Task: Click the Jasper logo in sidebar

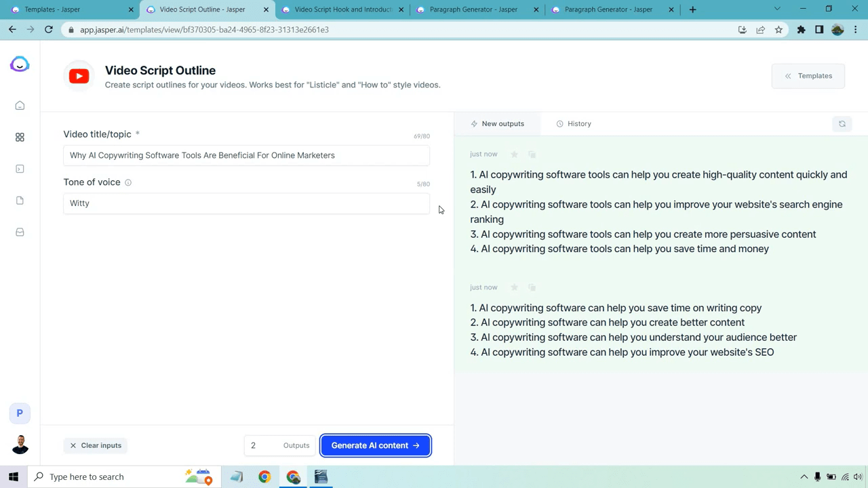Action: (x=20, y=64)
